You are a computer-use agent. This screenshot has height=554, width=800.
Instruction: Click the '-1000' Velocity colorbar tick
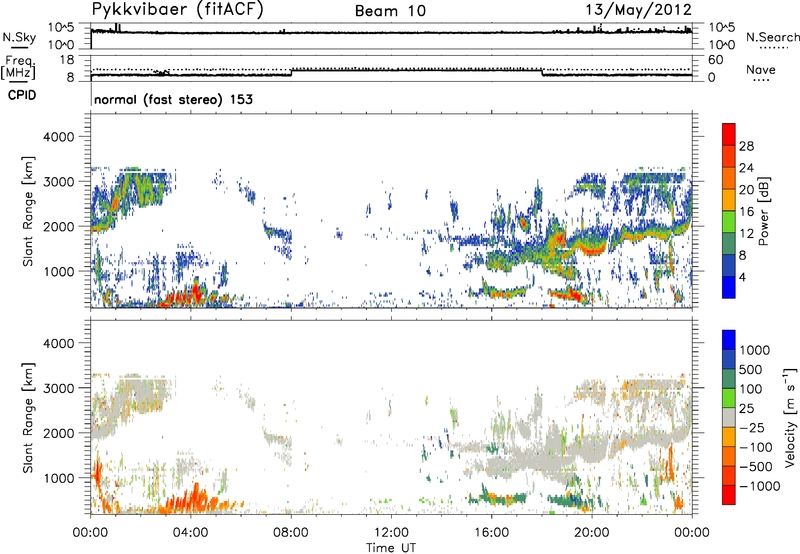point(760,486)
